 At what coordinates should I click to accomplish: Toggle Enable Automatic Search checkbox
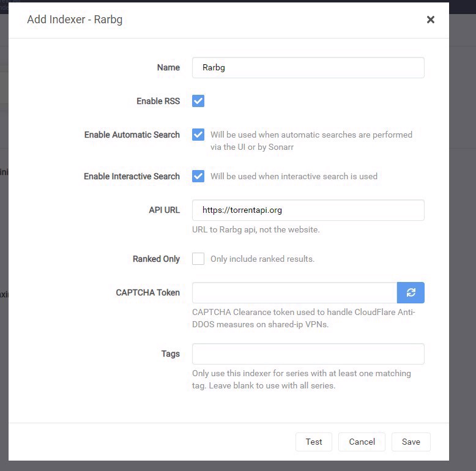(x=198, y=135)
